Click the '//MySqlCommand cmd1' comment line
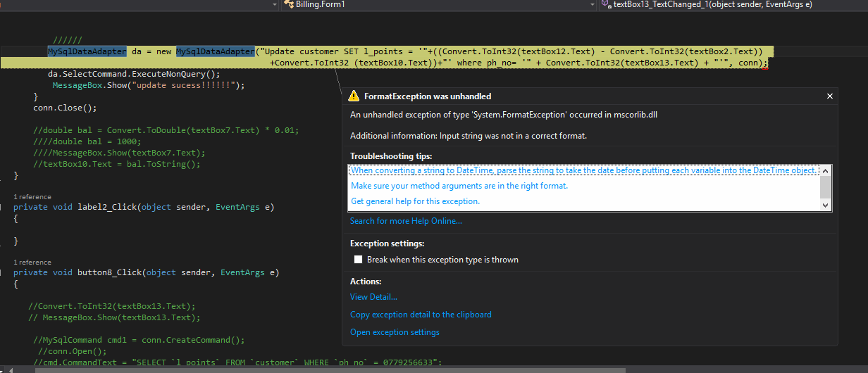The image size is (868, 373). (x=139, y=340)
